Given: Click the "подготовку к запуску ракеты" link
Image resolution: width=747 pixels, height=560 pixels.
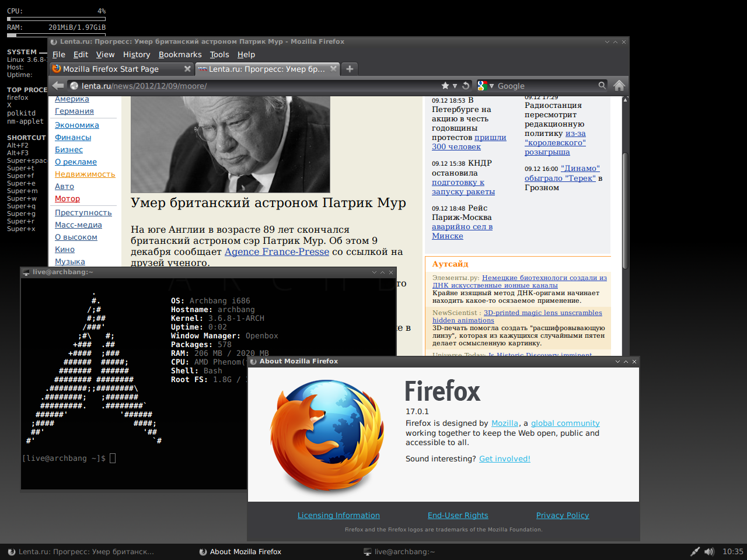Looking at the screenshot, I should 463,187.
